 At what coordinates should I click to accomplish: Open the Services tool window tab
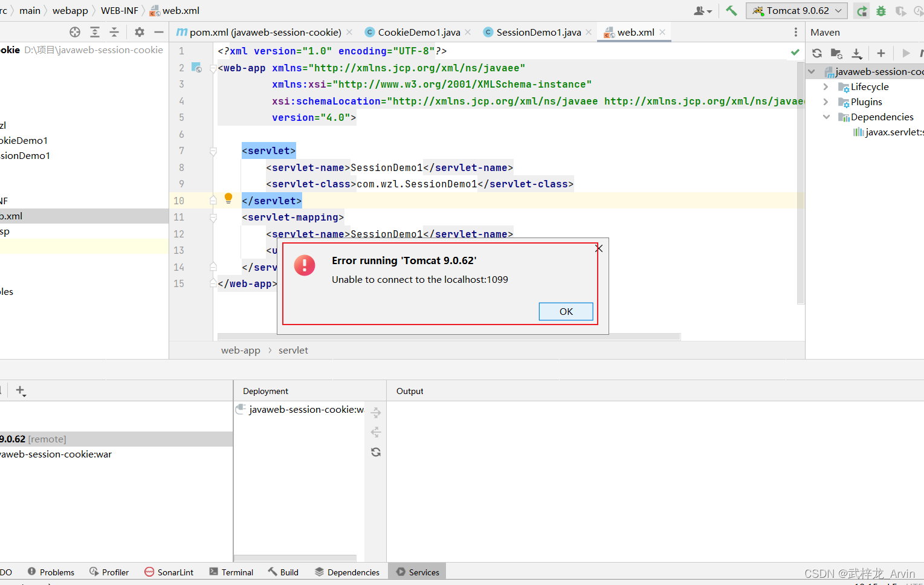[x=418, y=572]
